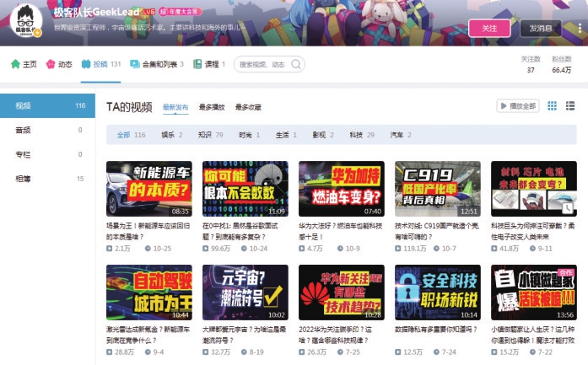Viewport: 588px width, 365px height.
Task: Click title 科技巨头为何押注可穿戴
Action: click(533, 231)
